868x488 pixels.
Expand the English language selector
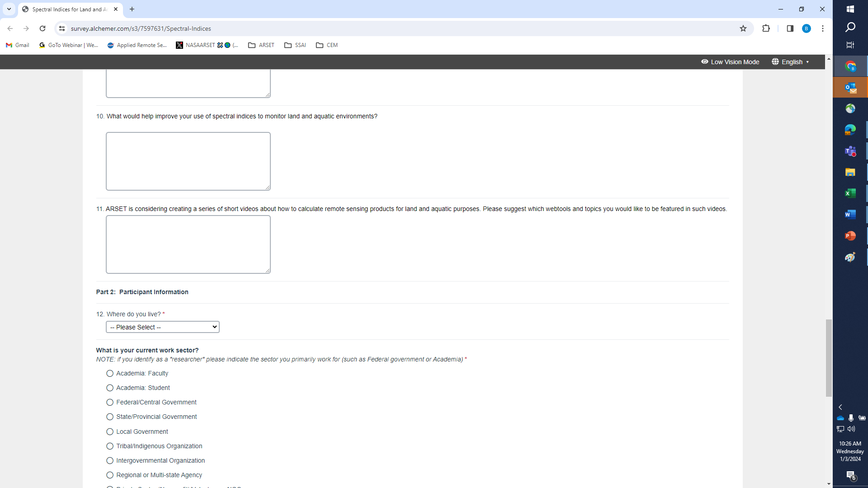click(790, 62)
